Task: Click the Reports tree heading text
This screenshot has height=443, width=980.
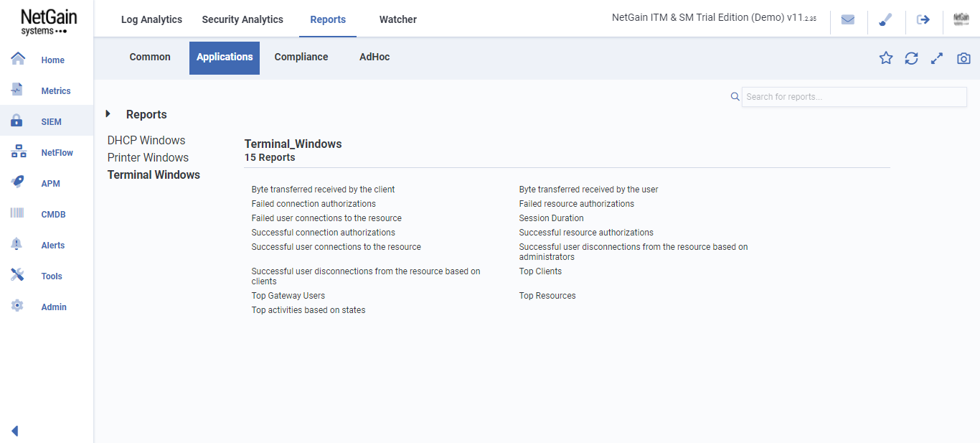Action: click(x=146, y=114)
